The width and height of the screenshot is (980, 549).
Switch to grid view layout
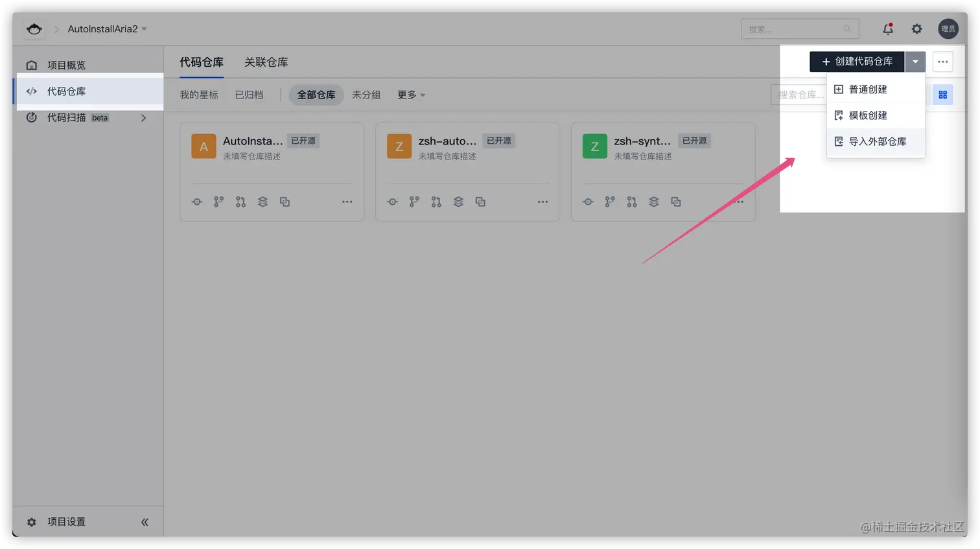pyautogui.click(x=943, y=94)
